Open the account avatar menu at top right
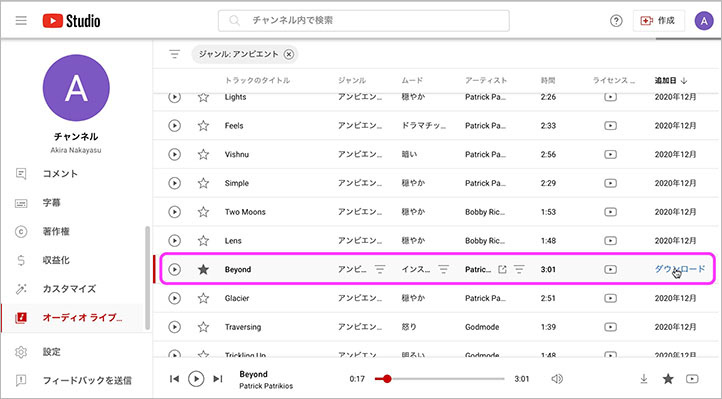This screenshot has width=722, height=399. [x=704, y=21]
